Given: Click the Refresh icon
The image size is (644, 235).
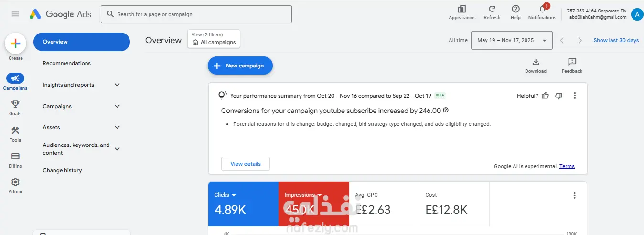Looking at the screenshot, I should (x=492, y=9).
